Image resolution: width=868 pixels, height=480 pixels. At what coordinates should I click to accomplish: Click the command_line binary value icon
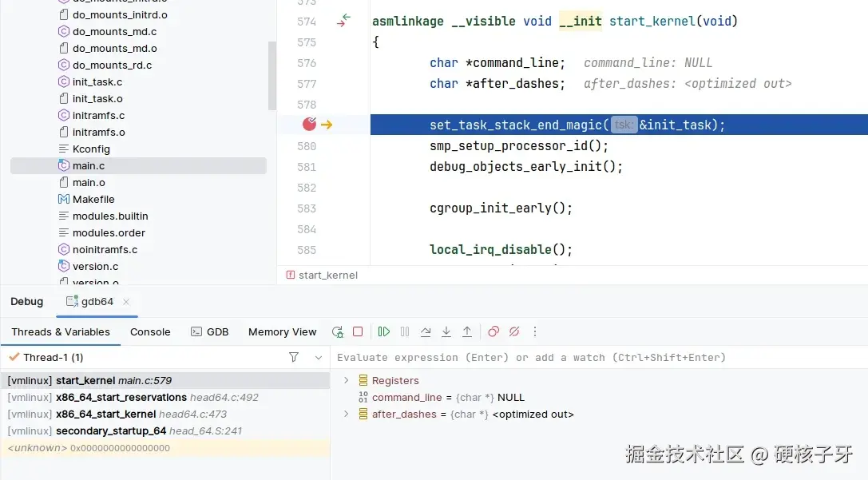363,398
